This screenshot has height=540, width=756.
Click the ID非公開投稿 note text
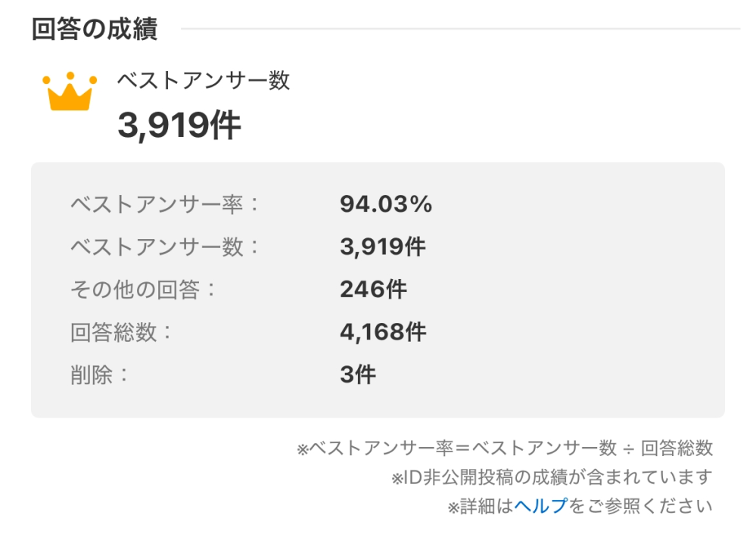[x=552, y=477]
